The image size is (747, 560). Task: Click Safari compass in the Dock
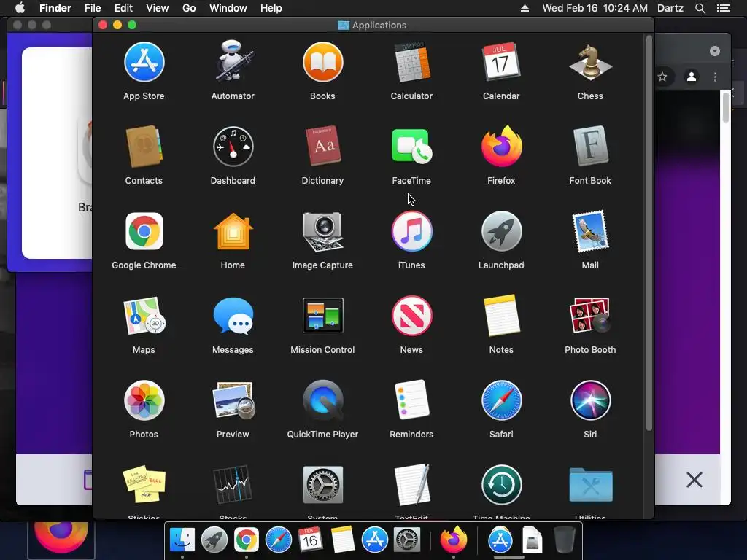coord(278,540)
